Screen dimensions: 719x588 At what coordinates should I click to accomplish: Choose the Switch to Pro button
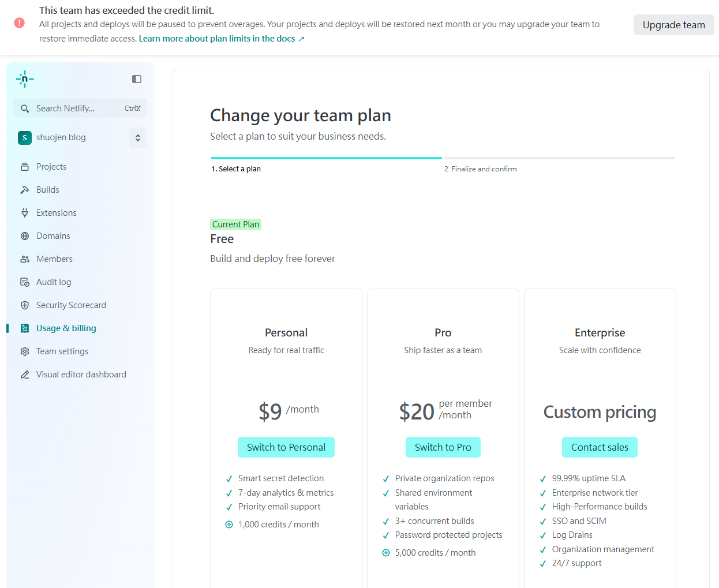tap(443, 447)
